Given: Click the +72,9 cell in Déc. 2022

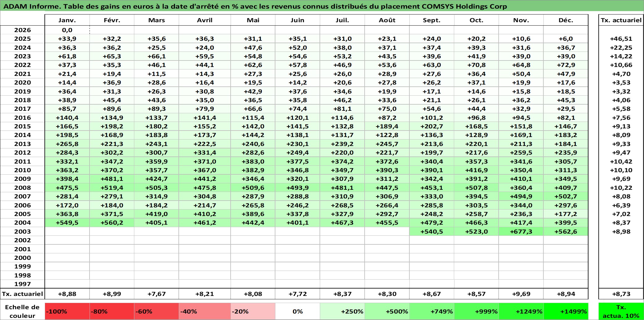Looking at the screenshot, I should pos(566,65).
